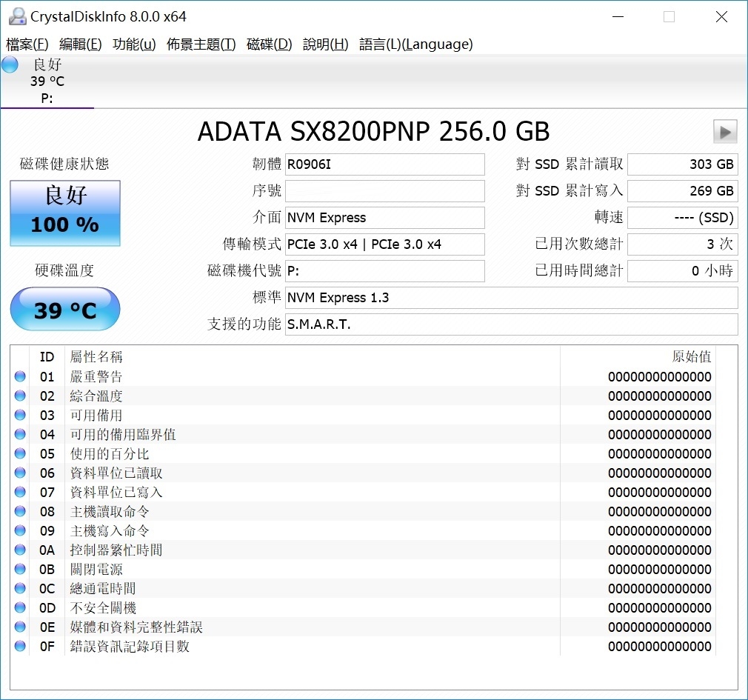Click total host writes value 269 GB
The image size is (748, 700).
coord(683,191)
